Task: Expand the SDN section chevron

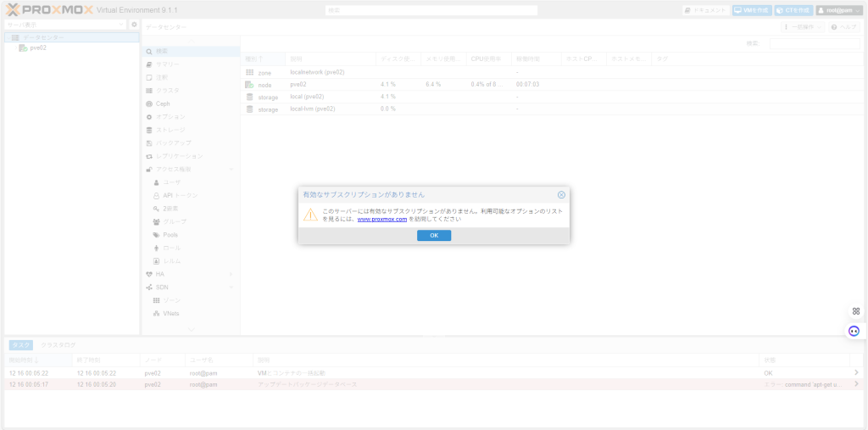Action: [231, 288]
